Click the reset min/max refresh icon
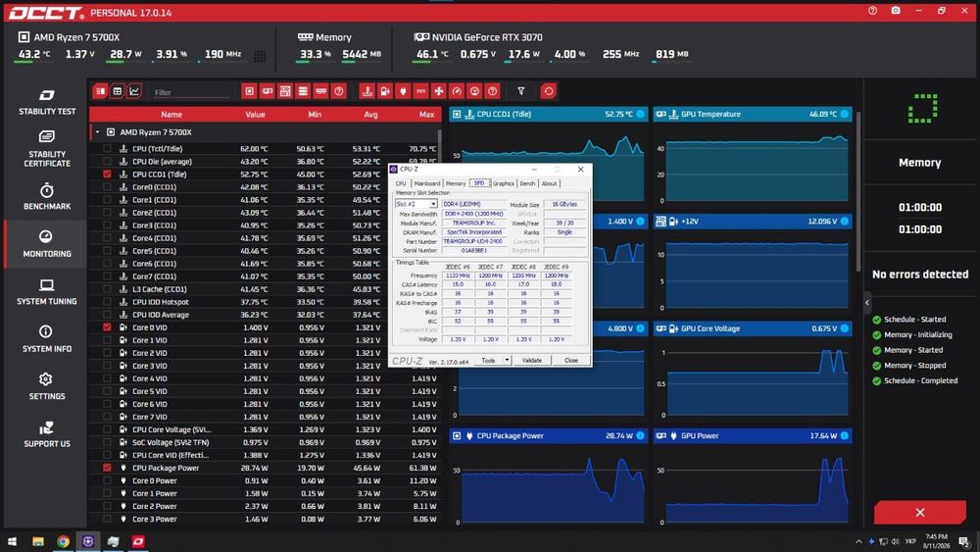Screen dimensions: 980x552 click(x=549, y=91)
